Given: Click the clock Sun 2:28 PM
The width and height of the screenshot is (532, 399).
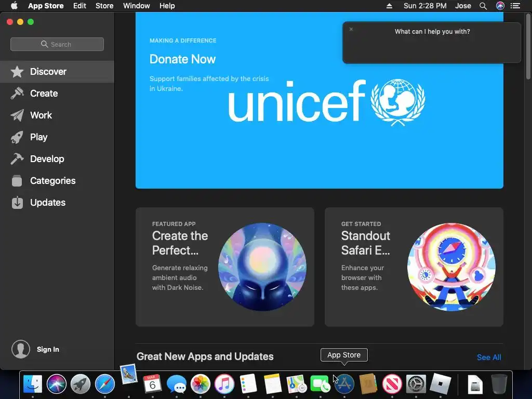Looking at the screenshot, I should [x=425, y=6].
